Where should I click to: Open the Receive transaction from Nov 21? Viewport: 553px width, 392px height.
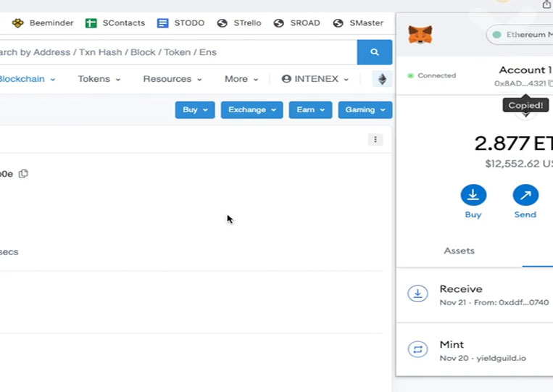pyautogui.click(x=475, y=295)
